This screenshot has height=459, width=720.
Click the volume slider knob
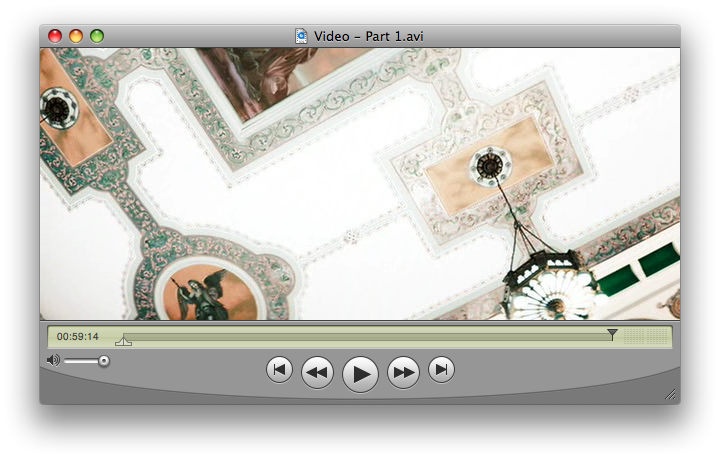[x=104, y=361]
